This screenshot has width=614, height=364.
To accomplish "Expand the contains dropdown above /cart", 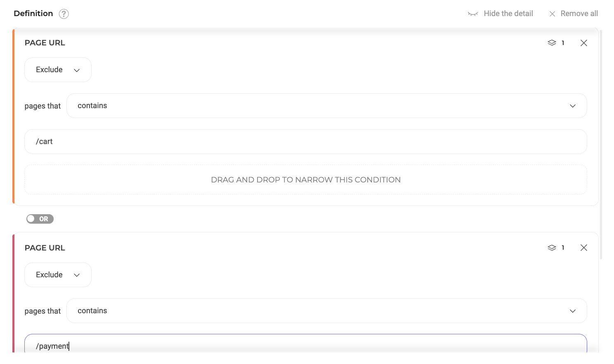I will click(326, 106).
